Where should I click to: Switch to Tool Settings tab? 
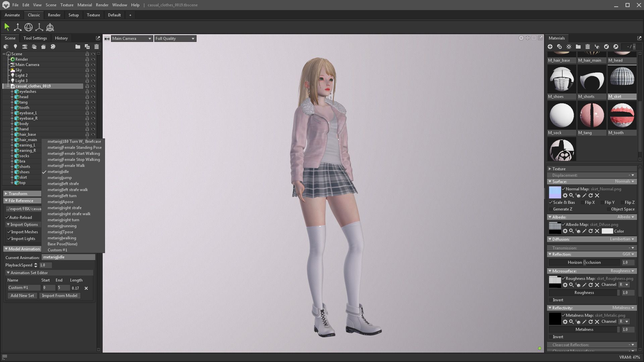point(35,38)
